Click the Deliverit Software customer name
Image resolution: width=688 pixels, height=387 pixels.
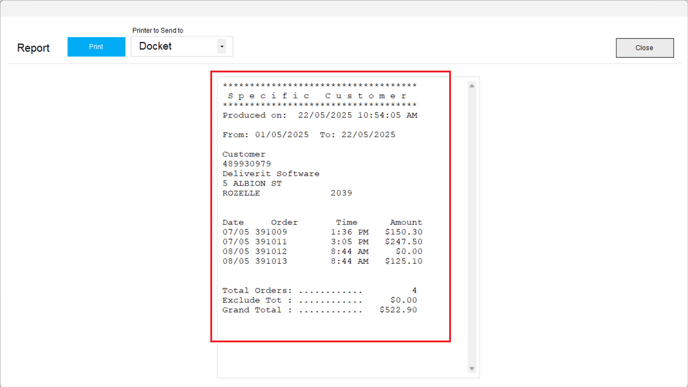(271, 174)
